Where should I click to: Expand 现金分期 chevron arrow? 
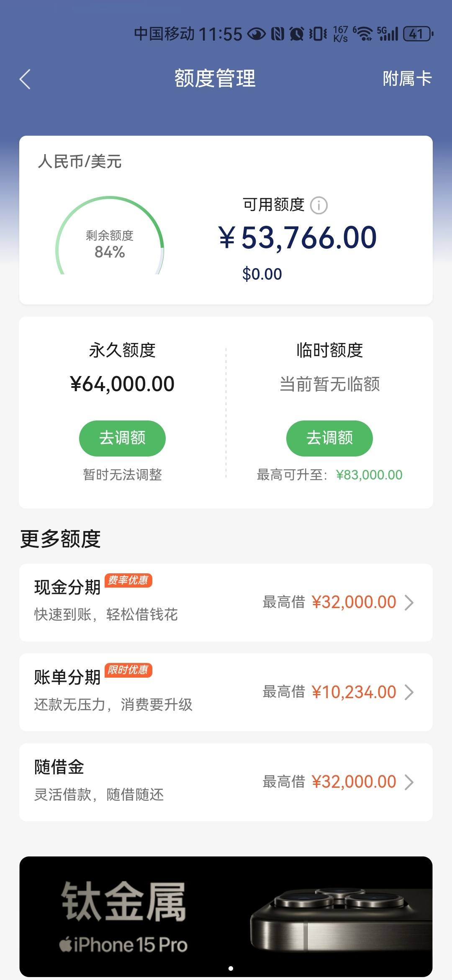pyautogui.click(x=409, y=602)
